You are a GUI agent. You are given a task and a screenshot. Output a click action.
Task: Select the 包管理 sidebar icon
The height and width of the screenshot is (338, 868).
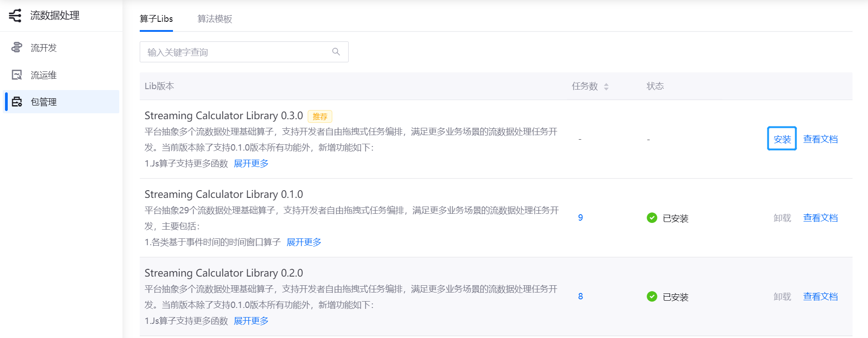[17, 102]
